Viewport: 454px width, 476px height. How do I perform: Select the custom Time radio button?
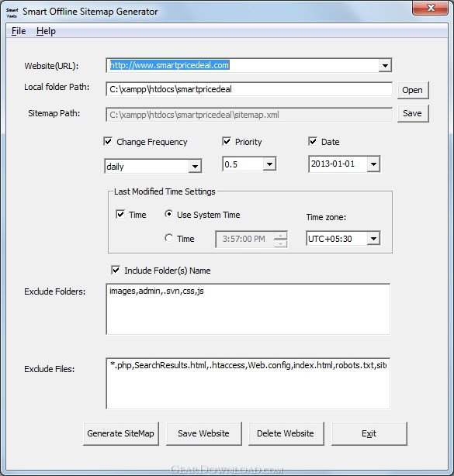(x=168, y=238)
